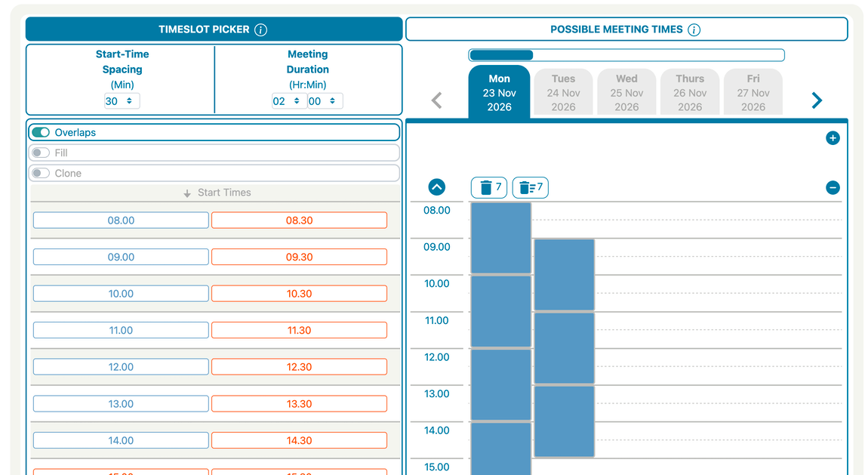
Task: Click the Start Times column heading
Action: pos(224,193)
